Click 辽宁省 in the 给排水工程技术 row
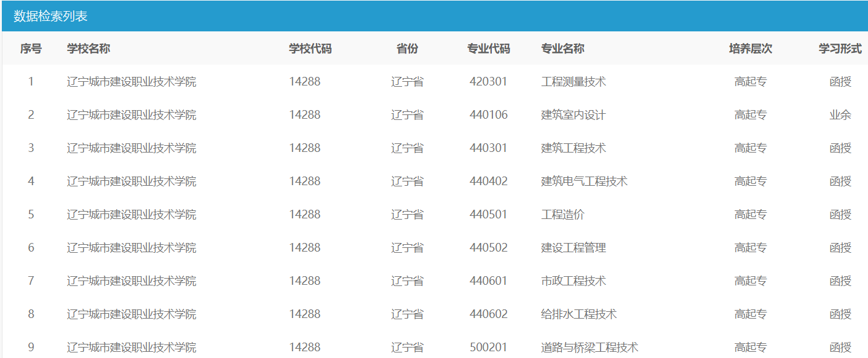Viewport: 868px width, 358px height. (x=407, y=314)
